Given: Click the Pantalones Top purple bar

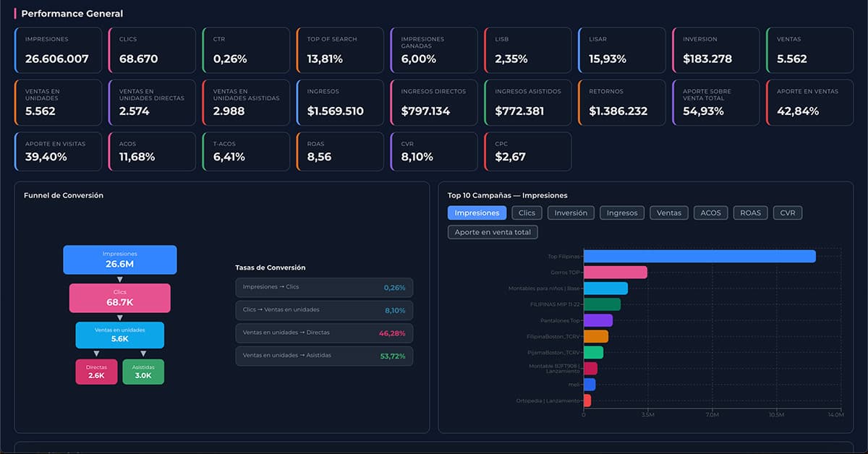Looking at the screenshot, I should click(598, 320).
